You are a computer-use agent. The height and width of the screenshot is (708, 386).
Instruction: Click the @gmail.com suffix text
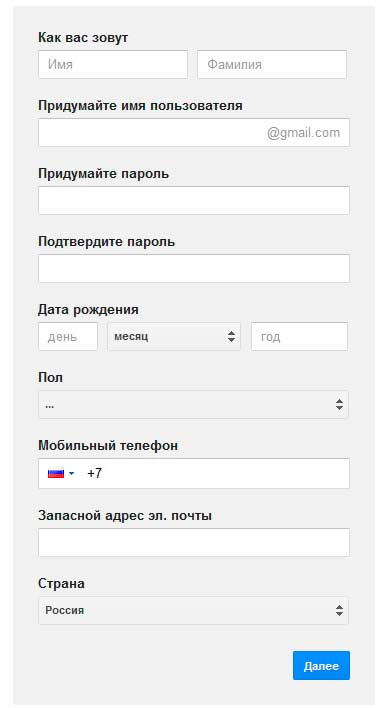pos(303,133)
